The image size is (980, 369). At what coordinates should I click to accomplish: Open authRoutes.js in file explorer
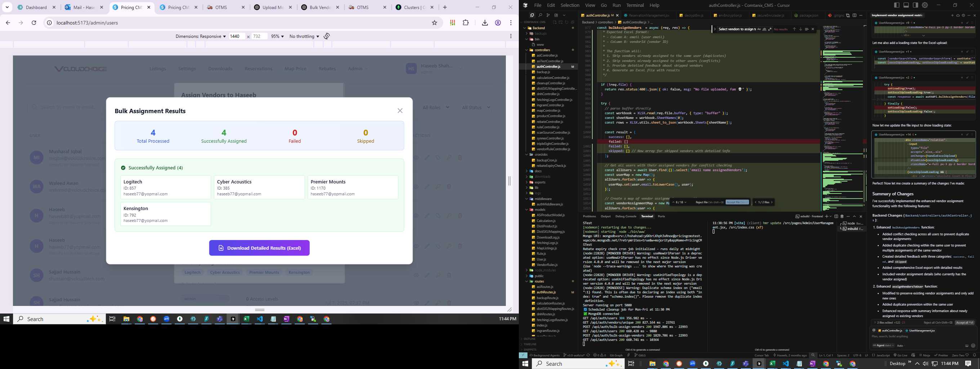[x=546, y=292]
